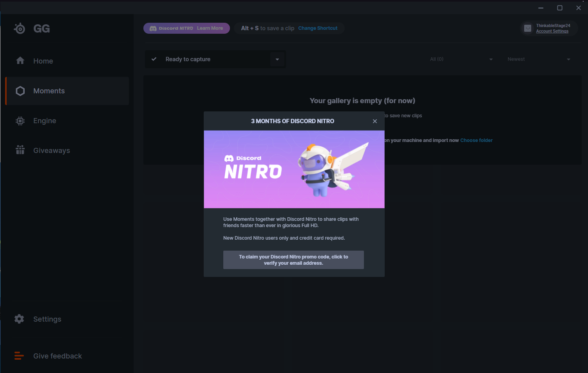
Task: Close the Discord Nitro promo dialog
Action: 375,121
